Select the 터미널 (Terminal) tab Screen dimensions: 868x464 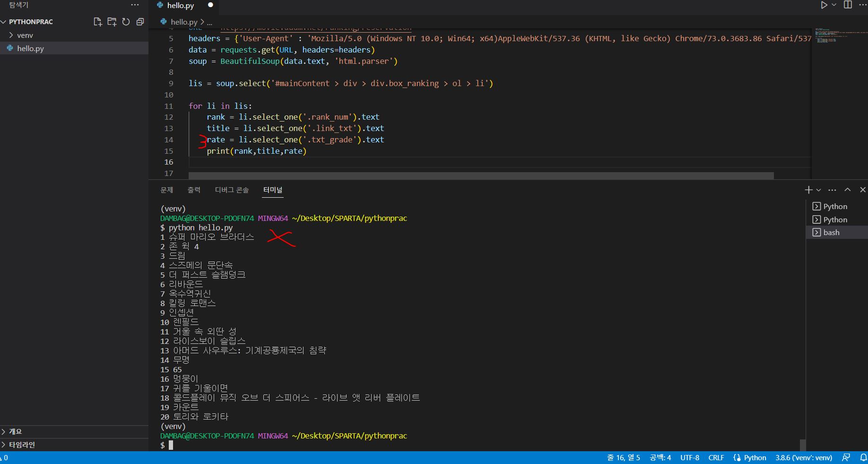273,190
